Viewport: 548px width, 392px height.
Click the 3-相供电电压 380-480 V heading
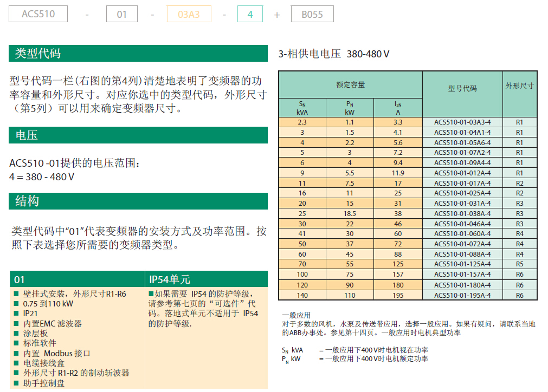tap(334, 54)
